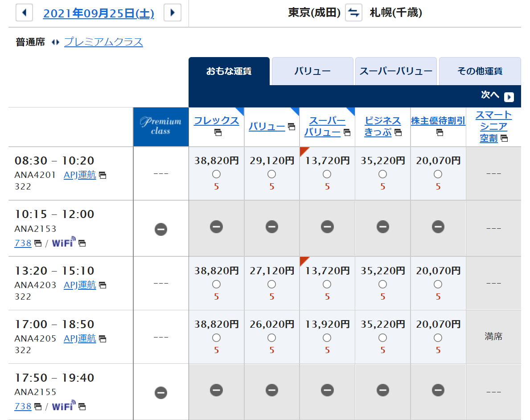This screenshot has height=420, width=530.
Task: Open popup icon under 株主優待割引 header
Action: (440, 132)
